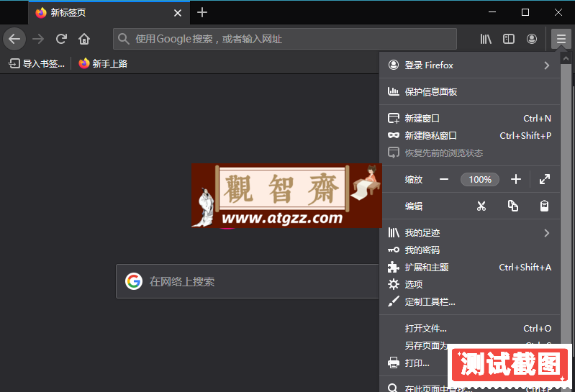
Task: Click 登录 Firefox menu entry
Action: point(469,65)
